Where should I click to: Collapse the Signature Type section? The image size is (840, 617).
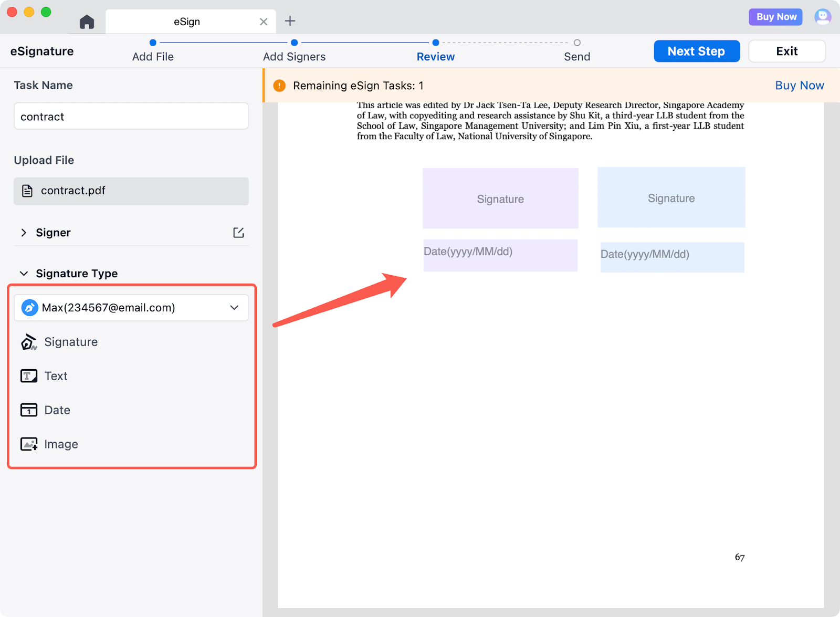tap(24, 274)
